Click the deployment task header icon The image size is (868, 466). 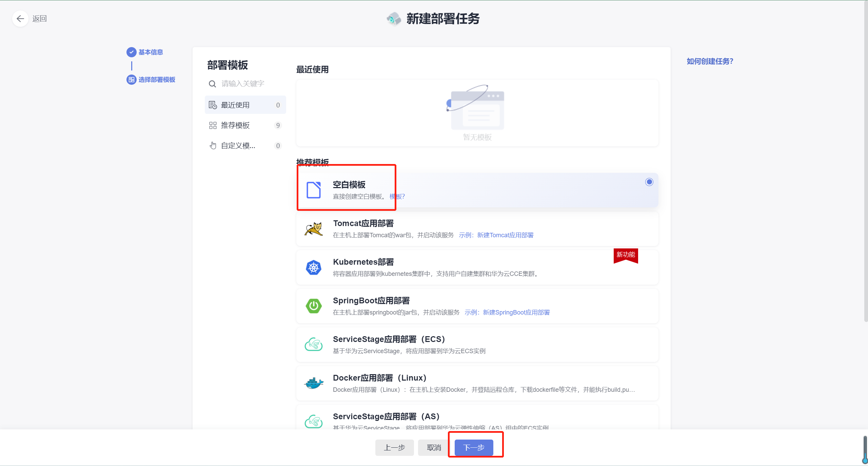tap(394, 19)
